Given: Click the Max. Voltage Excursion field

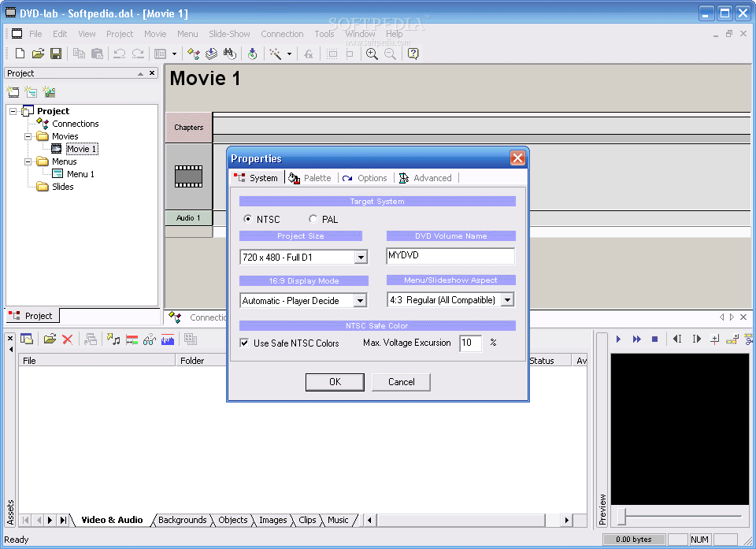Looking at the screenshot, I should (x=471, y=343).
